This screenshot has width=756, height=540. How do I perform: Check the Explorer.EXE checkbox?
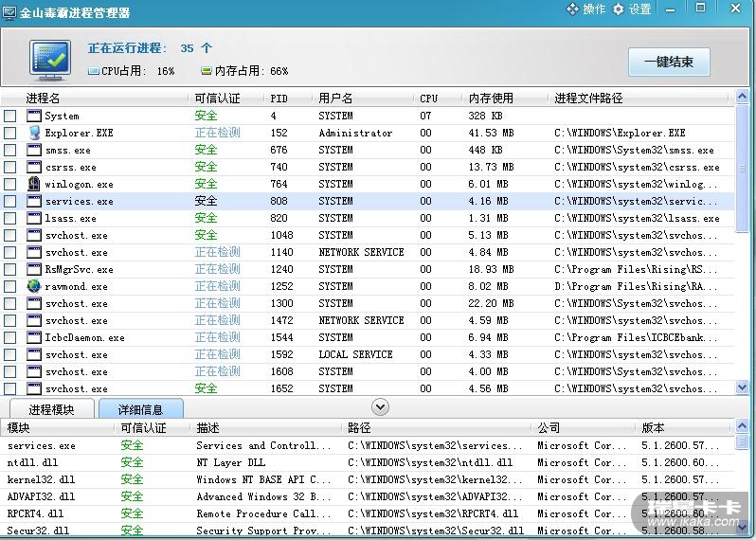[10, 133]
